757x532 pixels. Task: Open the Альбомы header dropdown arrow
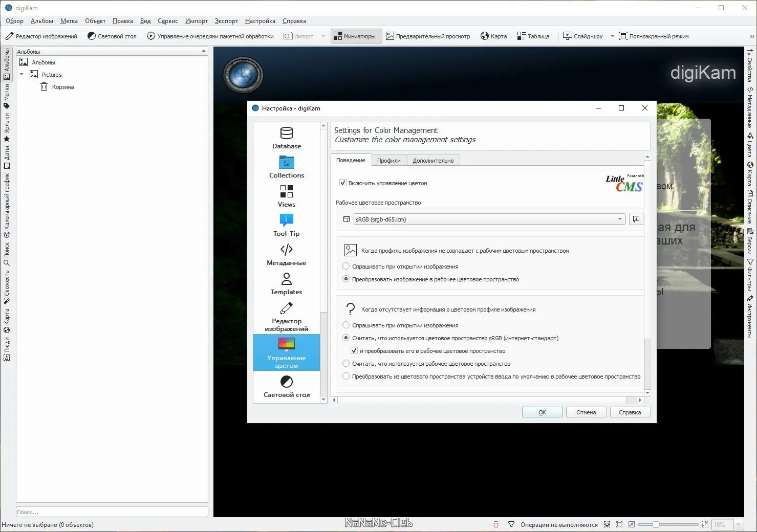204,51
